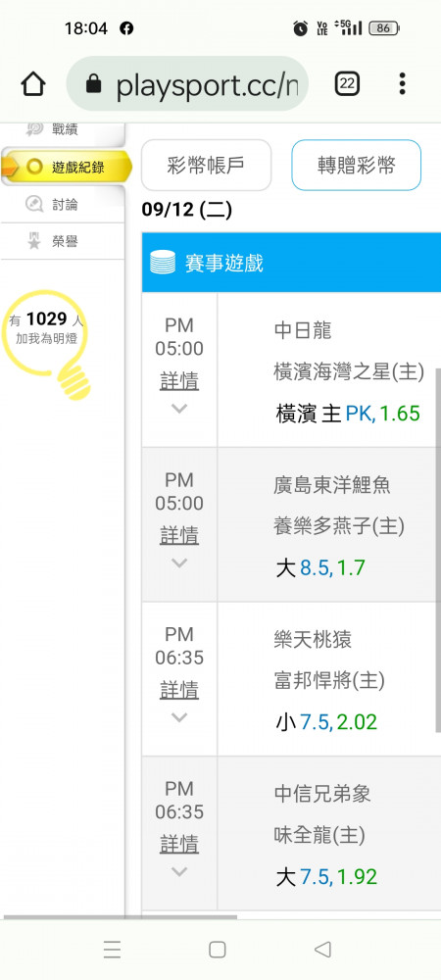Screen dimensions: 441x980
Task: Tap the Android back triangle
Action: pos(322,950)
